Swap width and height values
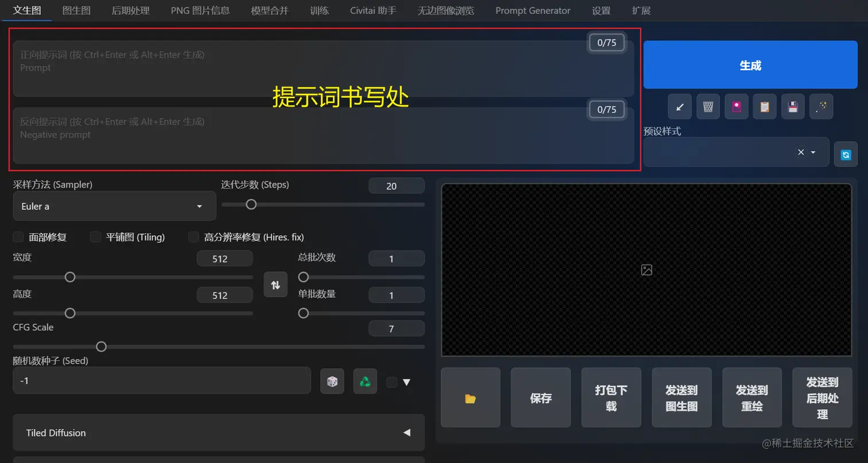This screenshot has width=868, height=463. coord(276,285)
